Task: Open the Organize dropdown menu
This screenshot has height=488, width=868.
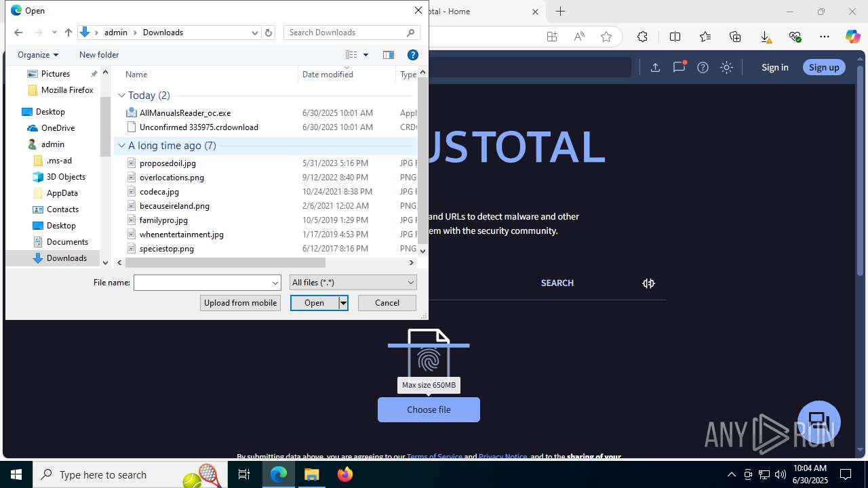Action: click(x=38, y=55)
